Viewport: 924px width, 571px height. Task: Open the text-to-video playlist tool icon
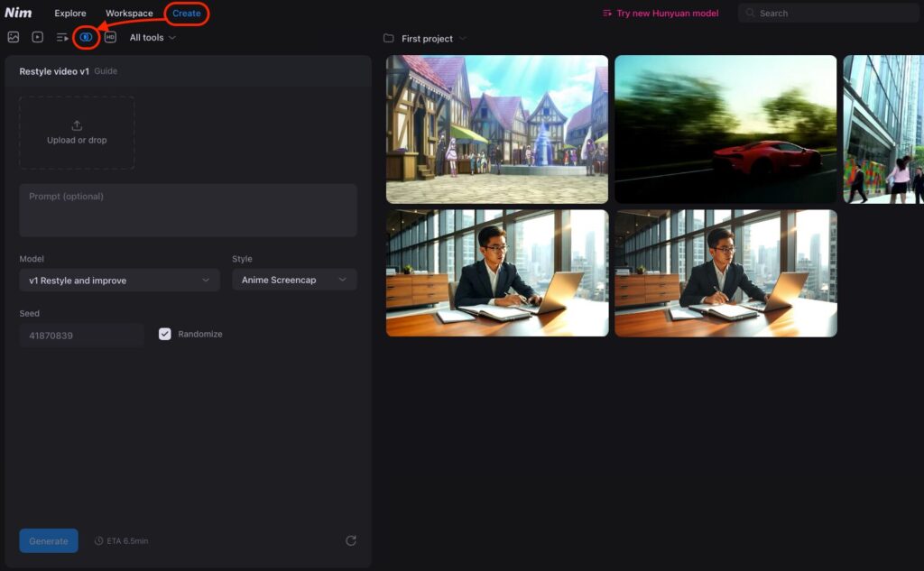(62, 37)
